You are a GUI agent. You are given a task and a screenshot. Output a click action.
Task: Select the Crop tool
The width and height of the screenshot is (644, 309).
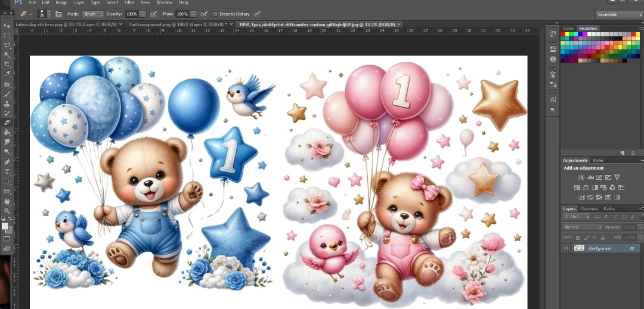click(7, 64)
